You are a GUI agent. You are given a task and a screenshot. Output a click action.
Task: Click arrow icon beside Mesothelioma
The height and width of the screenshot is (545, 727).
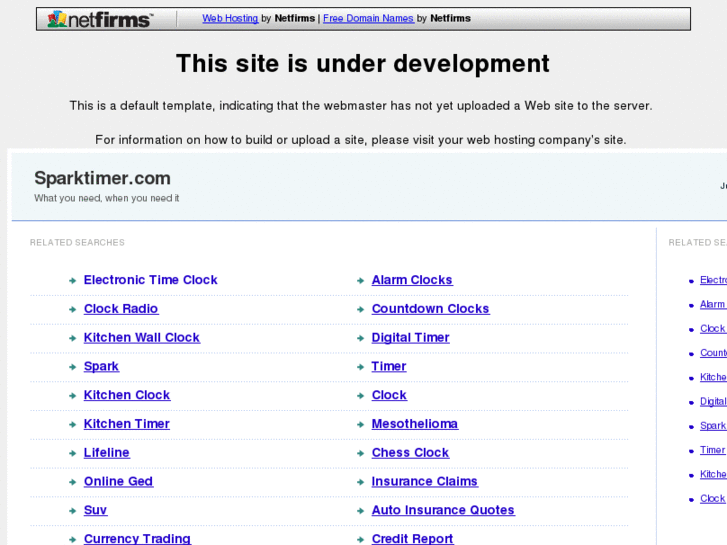click(x=360, y=424)
